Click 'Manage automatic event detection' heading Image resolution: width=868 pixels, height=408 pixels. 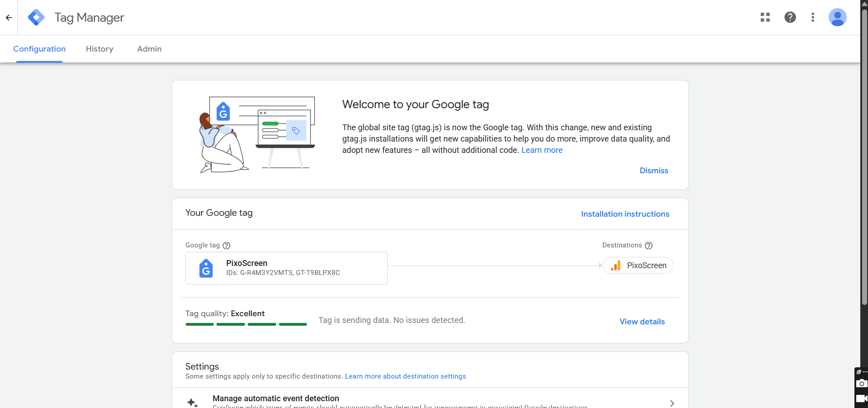point(276,399)
